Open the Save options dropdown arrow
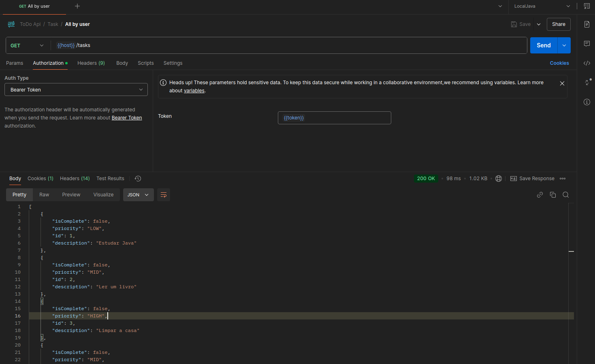This screenshot has width=595, height=364. click(x=539, y=24)
